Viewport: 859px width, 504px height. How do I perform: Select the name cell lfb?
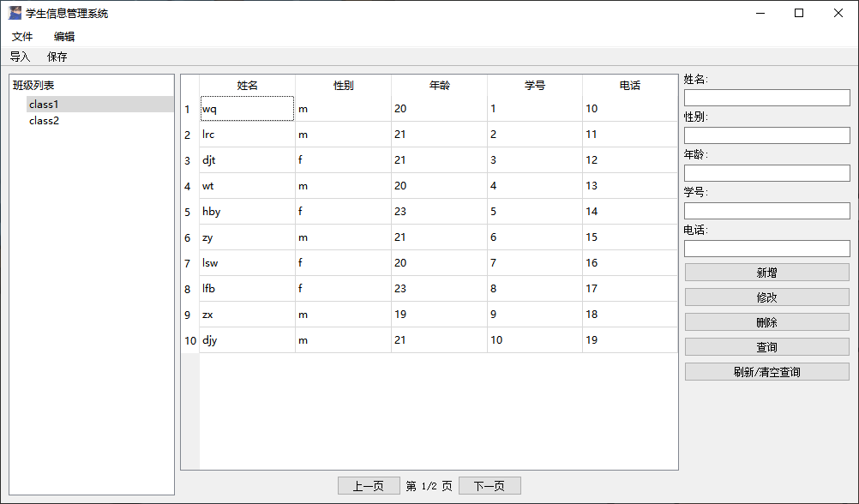[248, 289]
